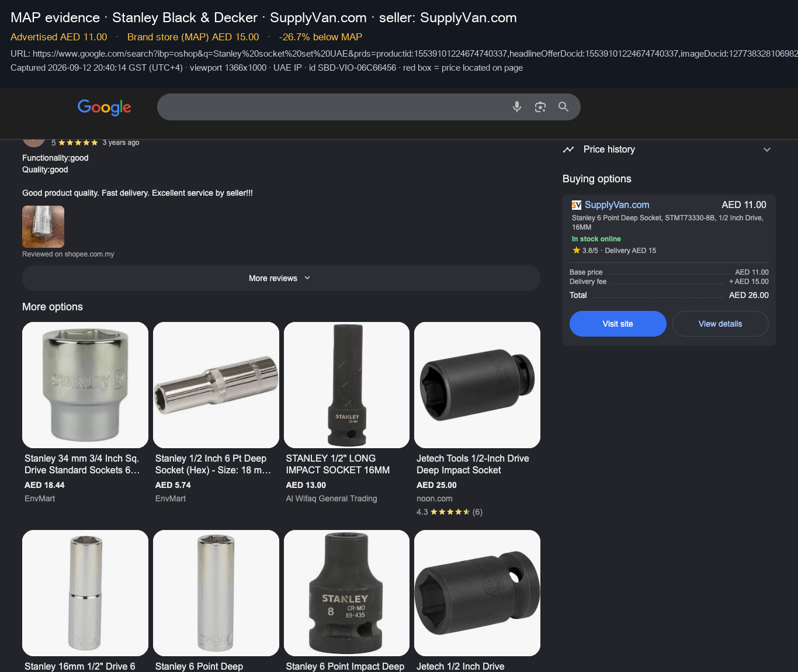Open search by image (Lens) icon
This screenshot has height=672, width=798.
[540, 107]
